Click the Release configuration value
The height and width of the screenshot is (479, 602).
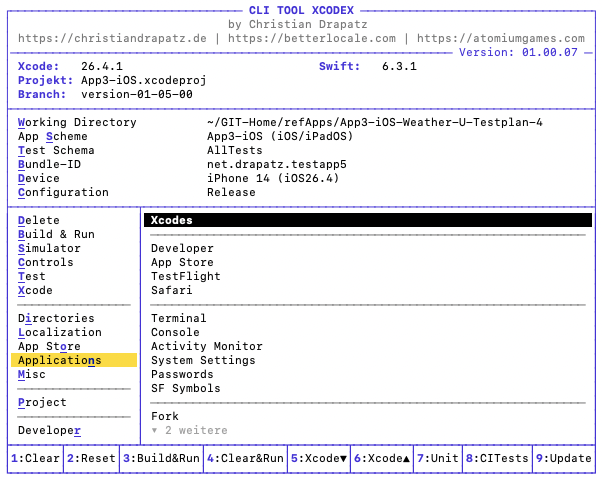[231, 192]
